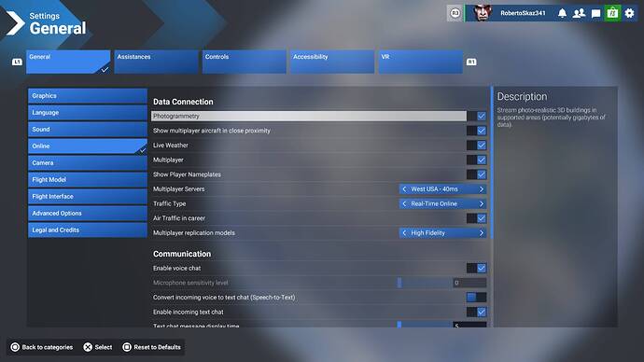Open the green marketplace bag icon
644x362 pixels.
[x=612, y=13]
